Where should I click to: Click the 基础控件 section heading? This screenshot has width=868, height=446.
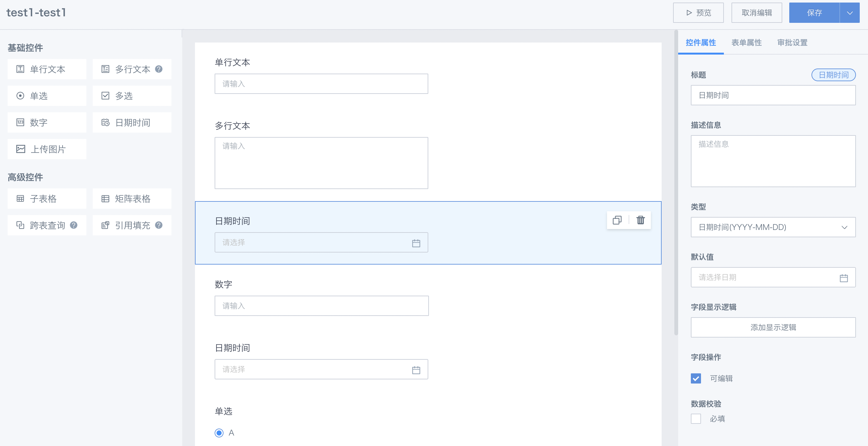(25, 48)
